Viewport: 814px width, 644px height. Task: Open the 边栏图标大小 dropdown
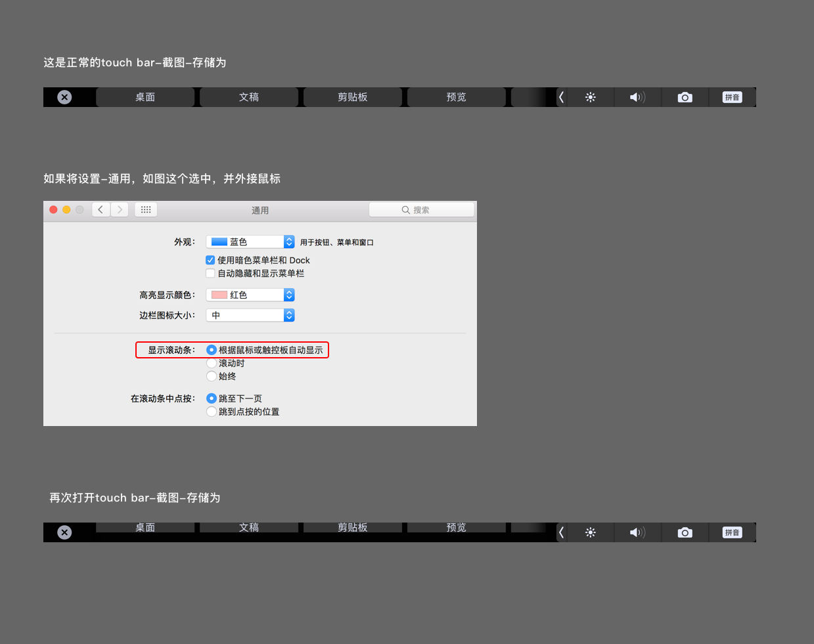pyautogui.click(x=250, y=316)
